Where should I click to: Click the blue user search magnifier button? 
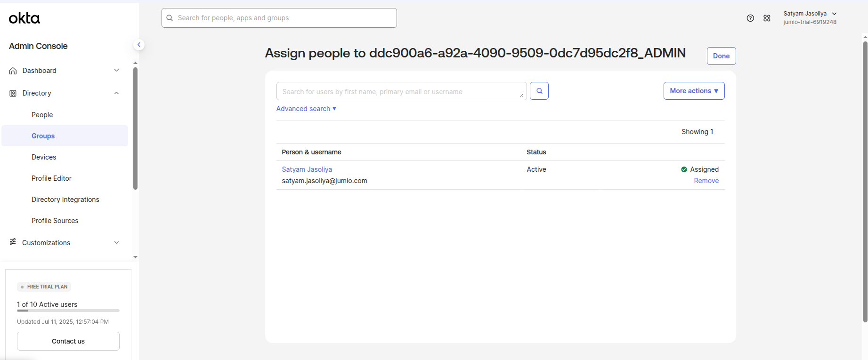[539, 91]
